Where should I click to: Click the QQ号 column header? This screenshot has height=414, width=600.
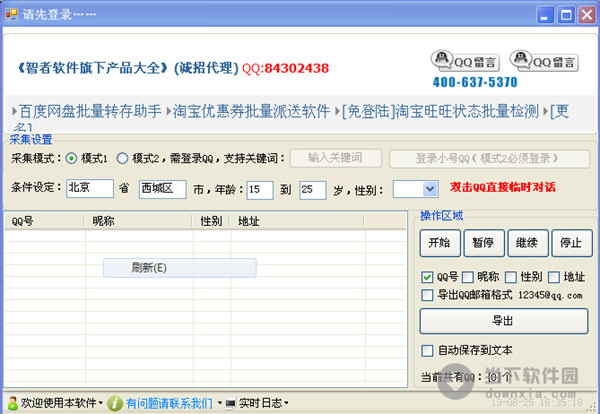tap(44, 221)
